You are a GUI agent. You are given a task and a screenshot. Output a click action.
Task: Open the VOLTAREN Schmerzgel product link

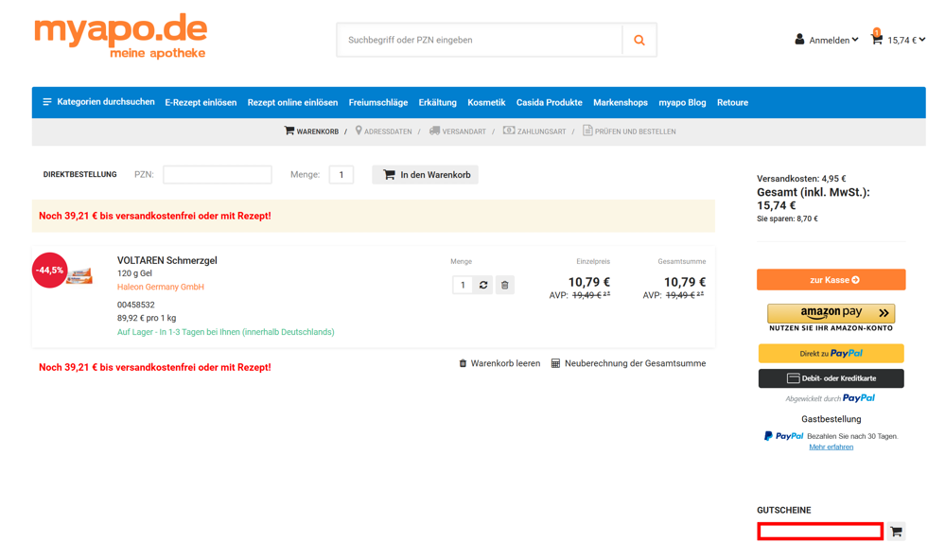(166, 260)
